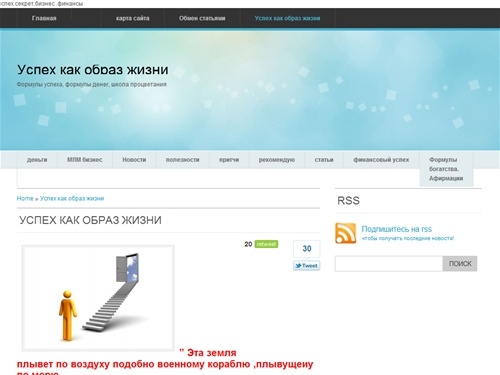Image resolution: width=500 pixels, height=375 pixels.
Task: Click the text чтобы получать последние новости
Action: [408, 238]
